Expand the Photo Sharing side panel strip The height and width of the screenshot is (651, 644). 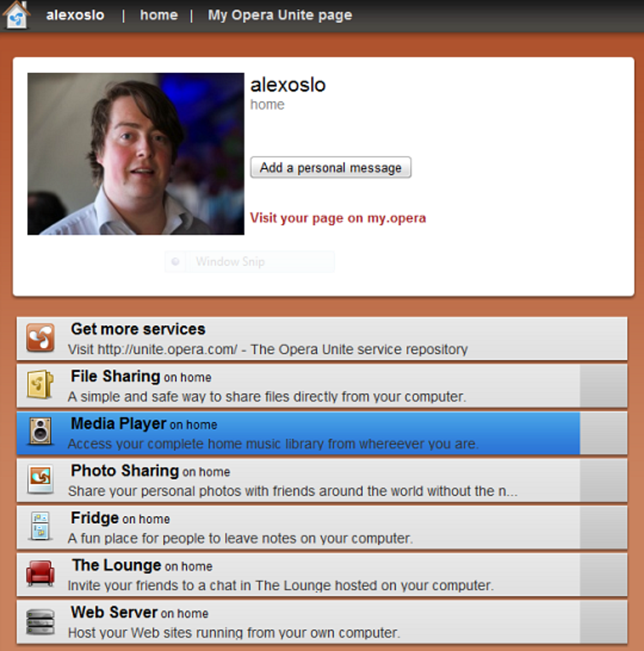pos(603,479)
